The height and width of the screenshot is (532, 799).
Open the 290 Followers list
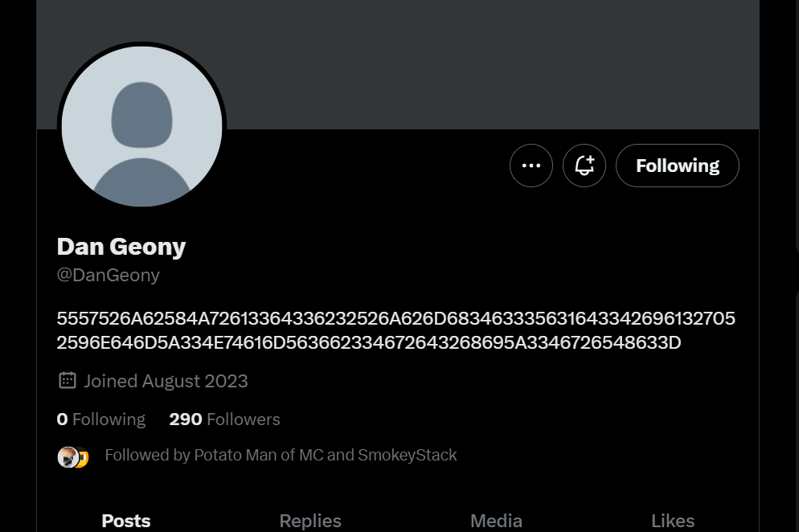[x=224, y=419]
